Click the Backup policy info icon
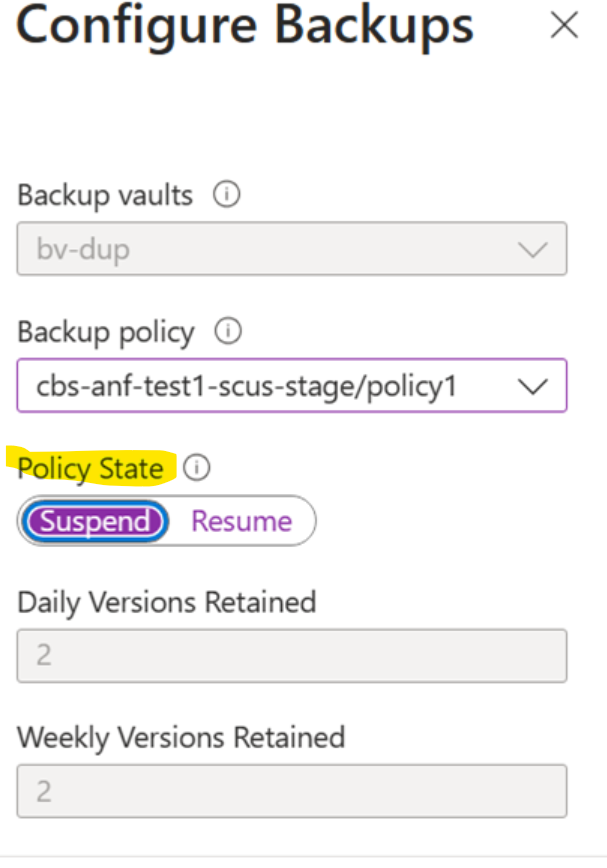 229,331
